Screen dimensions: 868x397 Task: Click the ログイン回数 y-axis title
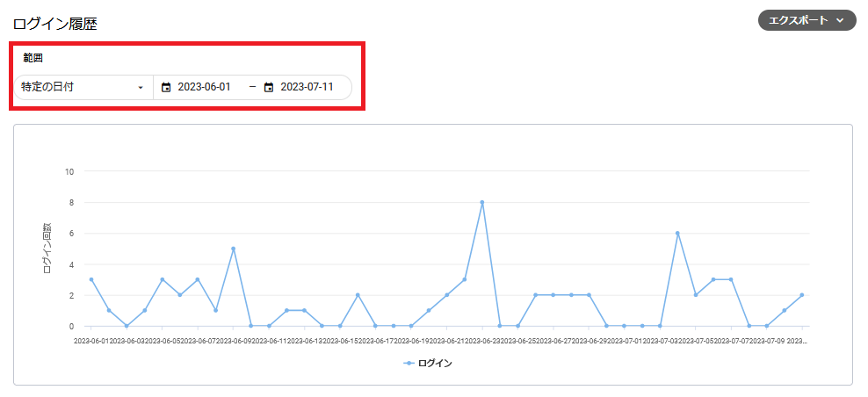pyautogui.click(x=47, y=249)
